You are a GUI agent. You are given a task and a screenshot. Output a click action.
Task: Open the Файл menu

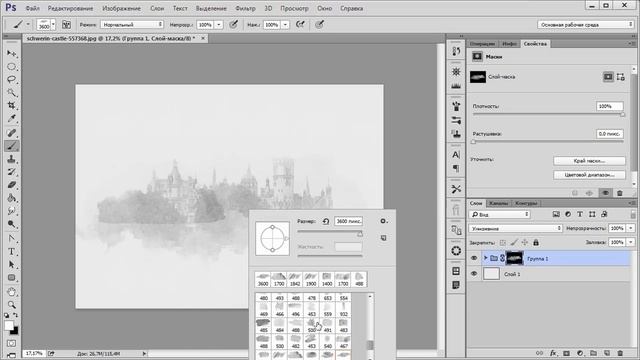33,8
